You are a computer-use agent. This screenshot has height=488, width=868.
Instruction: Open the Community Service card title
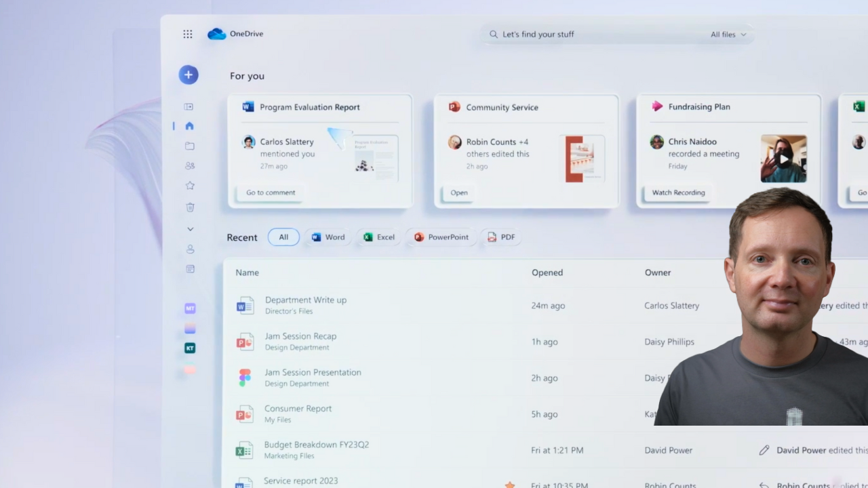502,107
